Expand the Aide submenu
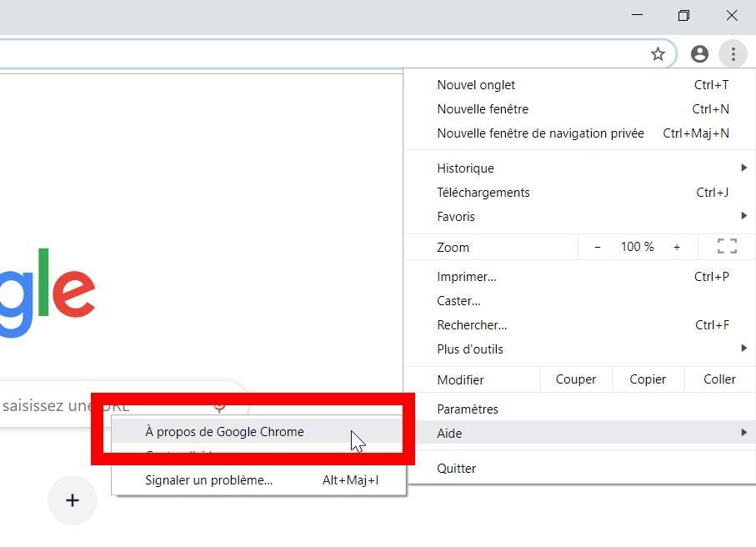This screenshot has height=547, width=756. click(579, 433)
